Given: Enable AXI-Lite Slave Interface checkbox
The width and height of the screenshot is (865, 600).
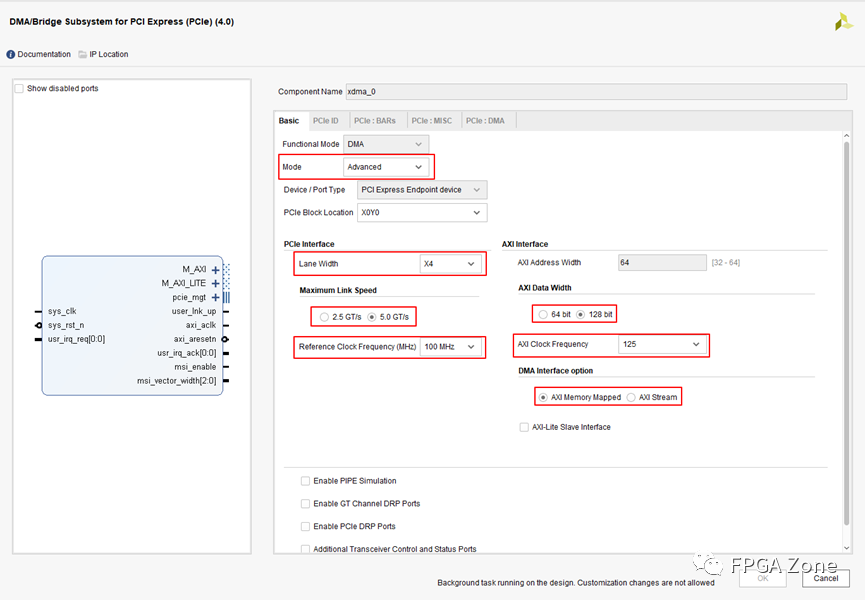Looking at the screenshot, I should coord(524,427).
